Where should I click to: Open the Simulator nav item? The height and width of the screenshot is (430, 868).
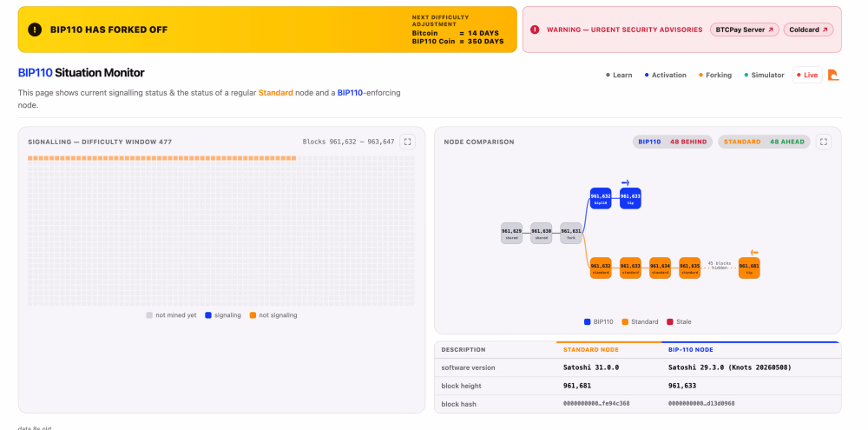coord(764,75)
